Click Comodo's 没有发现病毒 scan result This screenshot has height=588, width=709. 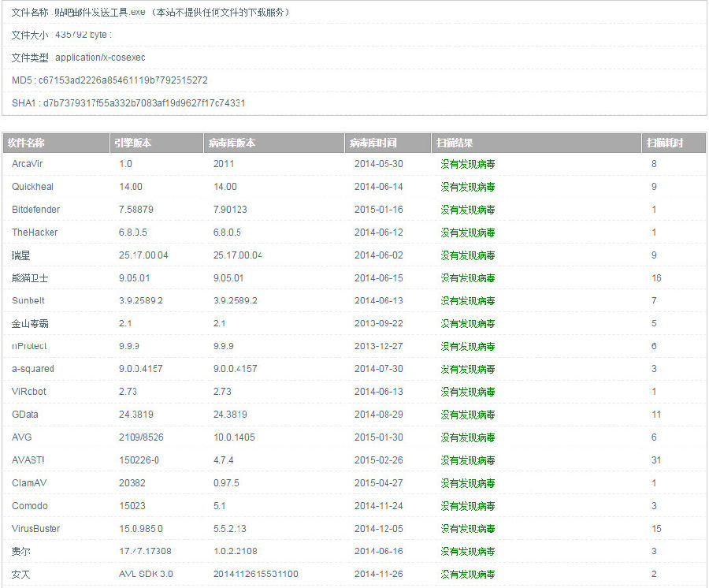(x=468, y=506)
